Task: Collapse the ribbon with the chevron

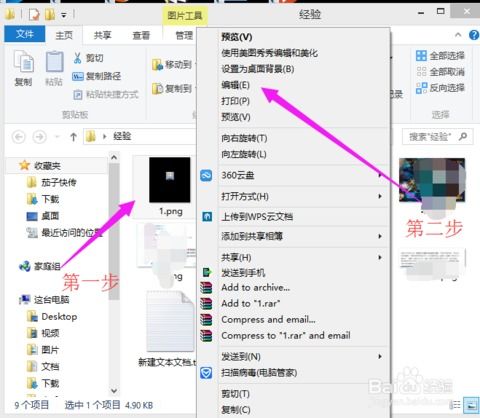Action: [458, 35]
